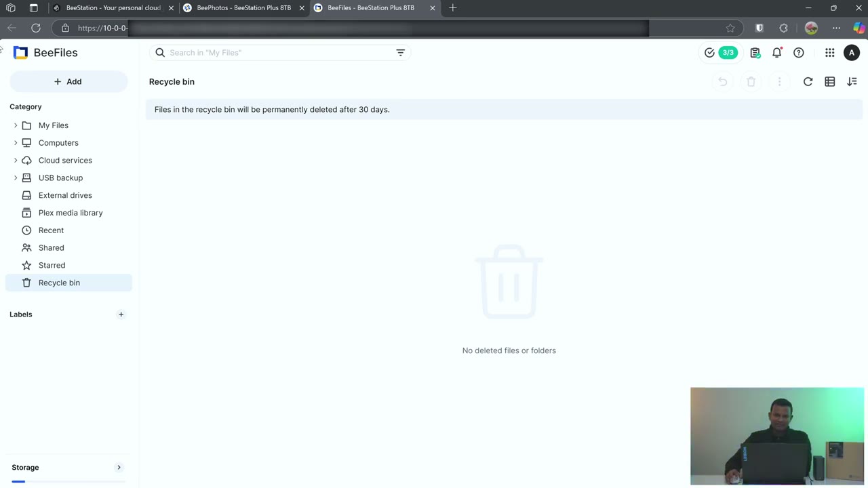This screenshot has width=868, height=488.
Task: Expand the Storage section
Action: pyautogui.click(x=119, y=467)
